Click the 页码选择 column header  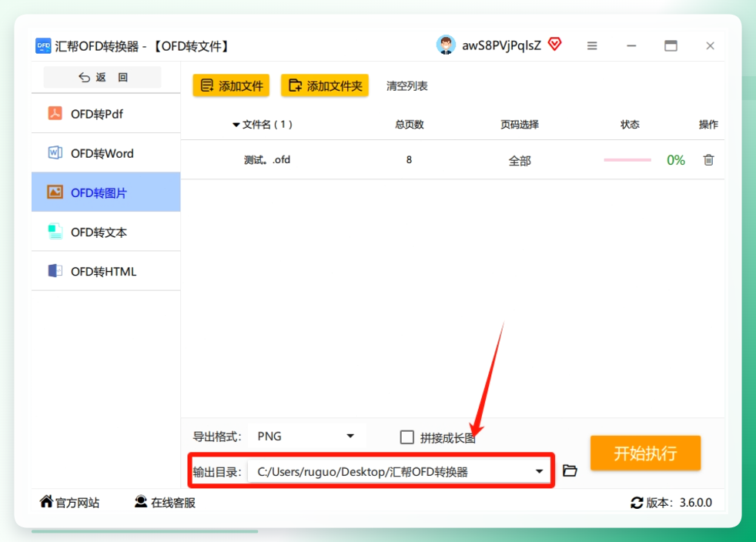(x=519, y=125)
